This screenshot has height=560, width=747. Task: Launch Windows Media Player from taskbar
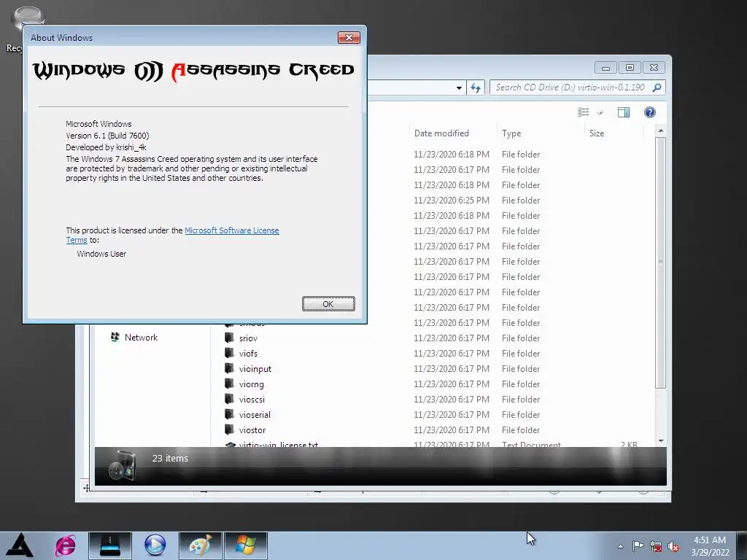tap(155, 545)
